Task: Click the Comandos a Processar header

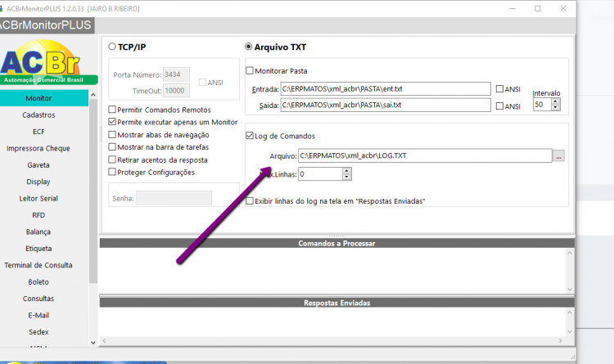Action: pos(336,243)
